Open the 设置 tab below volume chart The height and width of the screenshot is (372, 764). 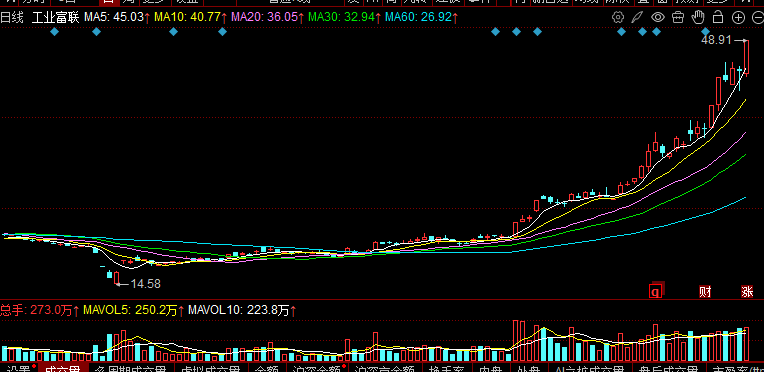click(19, 368)
